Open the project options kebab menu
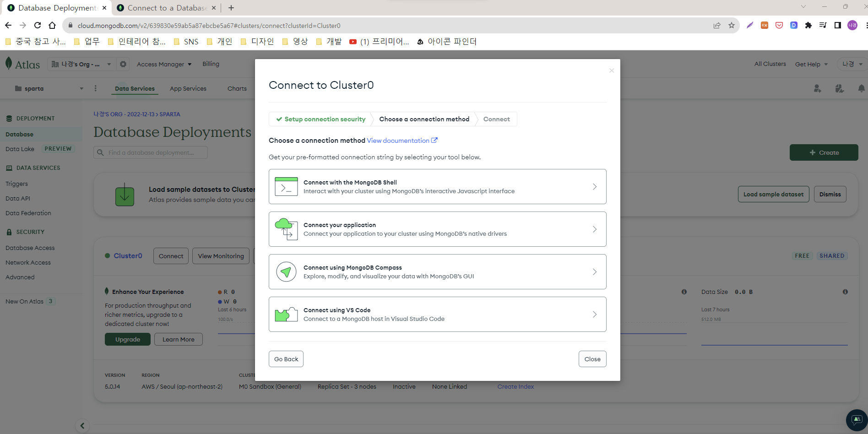Screen dimensions: 868x434 96,88
